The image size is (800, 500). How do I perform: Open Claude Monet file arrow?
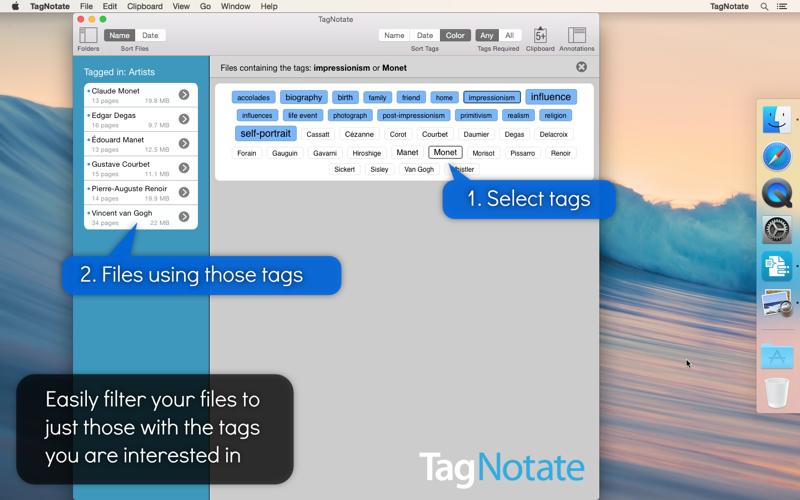pyautogui.click(x=184, y=94)
